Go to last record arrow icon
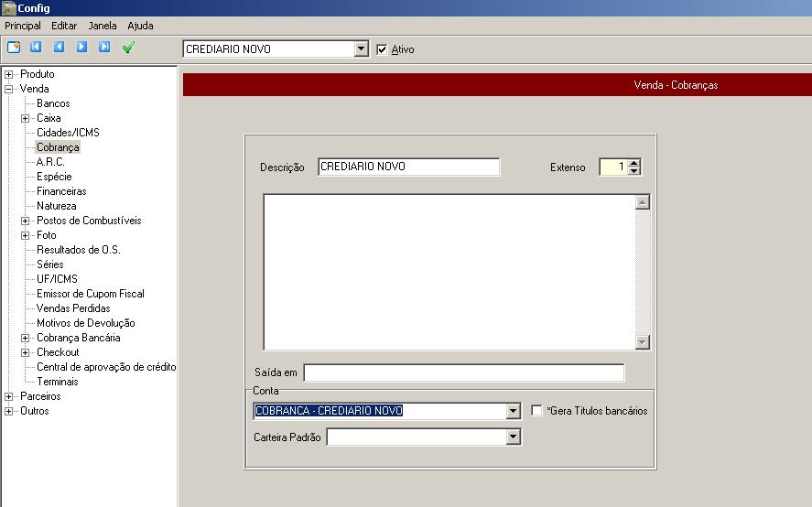Image resolution: width=812 pixels, height=507 pixels. (x=104, y=47)
